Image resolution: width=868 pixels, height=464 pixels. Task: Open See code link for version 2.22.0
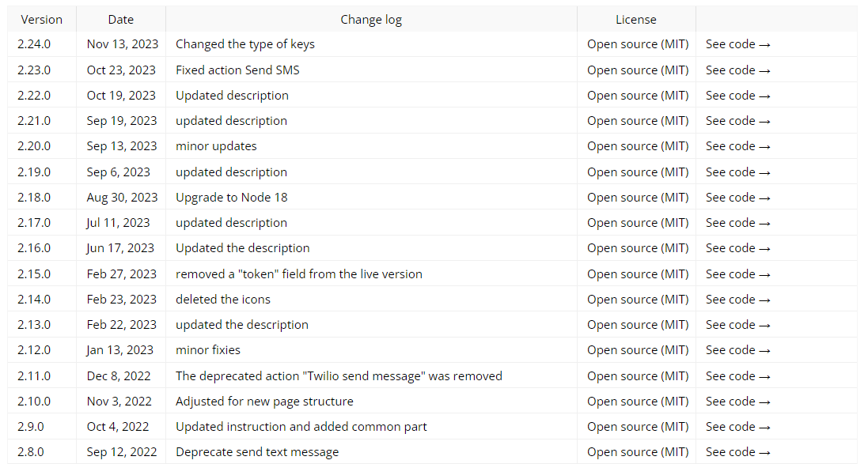coord(737,96)
